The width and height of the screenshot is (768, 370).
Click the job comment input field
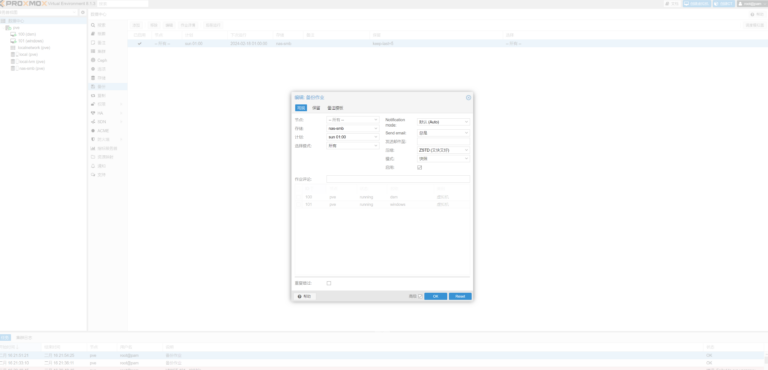pos(398,179)
